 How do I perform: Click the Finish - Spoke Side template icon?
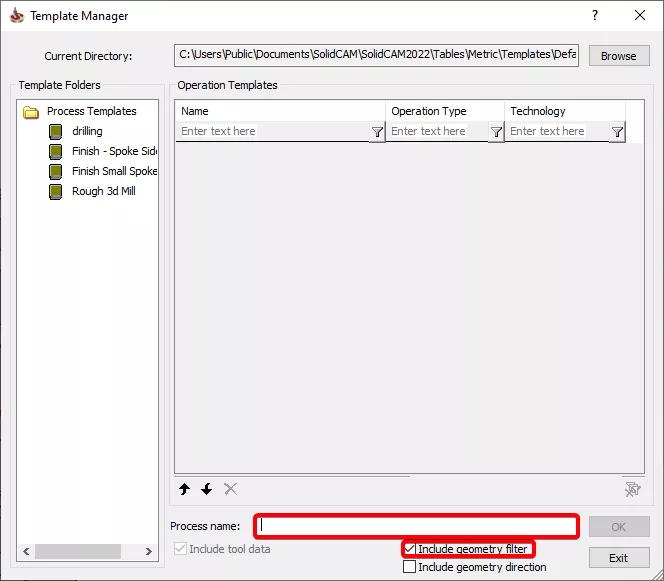click(x=56, y=151)
